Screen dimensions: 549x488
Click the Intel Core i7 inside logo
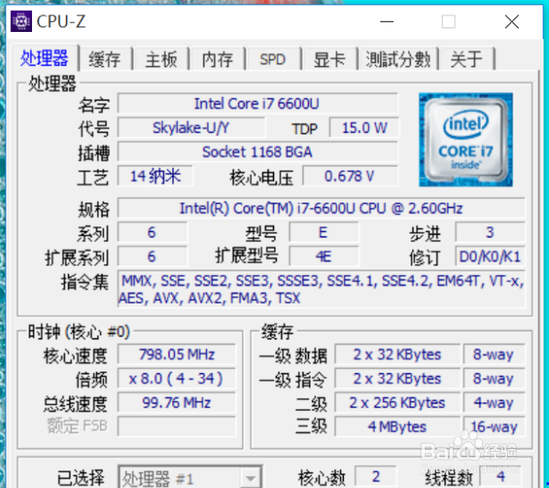click(x=466, y=139)
